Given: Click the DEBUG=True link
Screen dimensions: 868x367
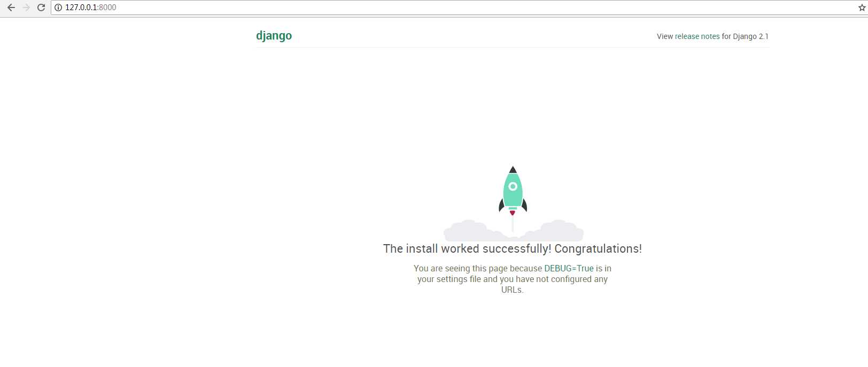Looking at the screenshot, I should coord(569,268).
